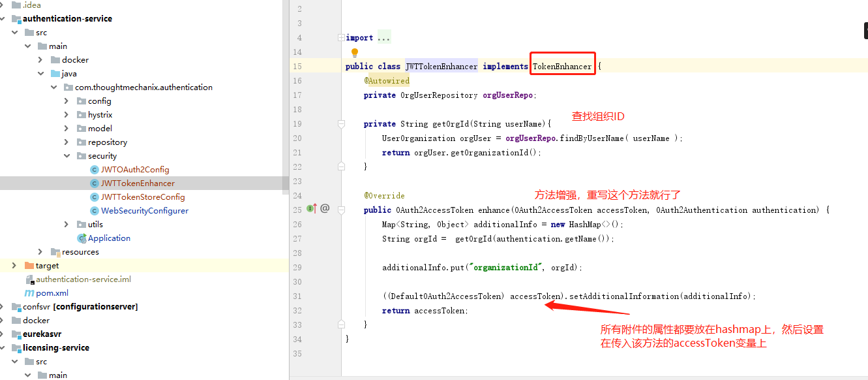The height and width of the screenshot is (380, 868).
Task: Click the .idea folder icon
Action: coord(16,5)
